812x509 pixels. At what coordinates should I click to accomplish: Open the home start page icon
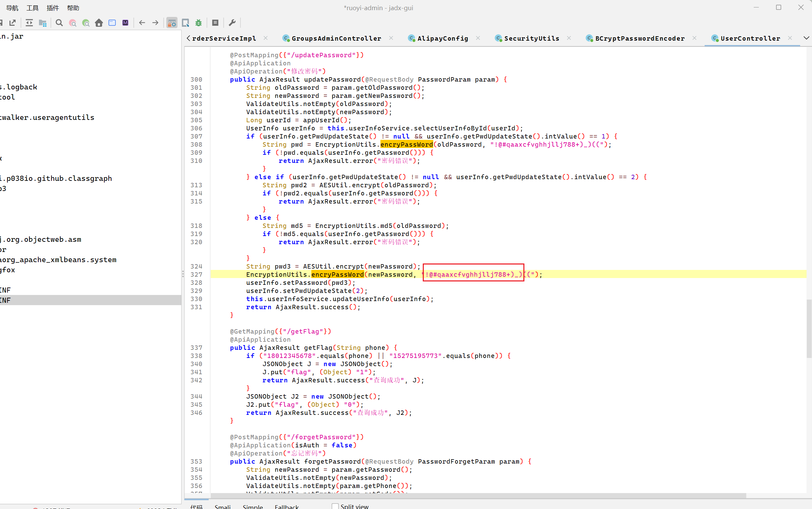[x=99, y=23]
